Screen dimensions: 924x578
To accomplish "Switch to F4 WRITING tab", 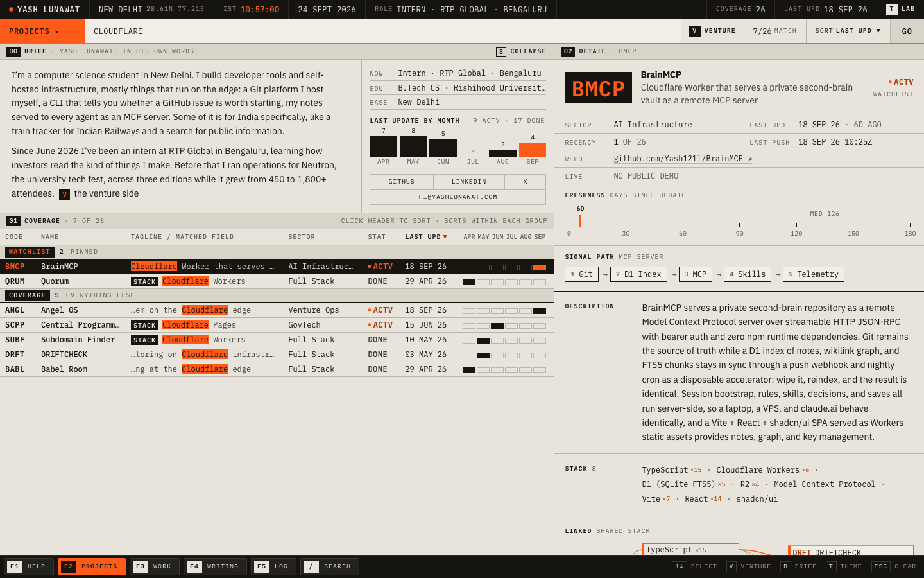I will pos(215,566).
